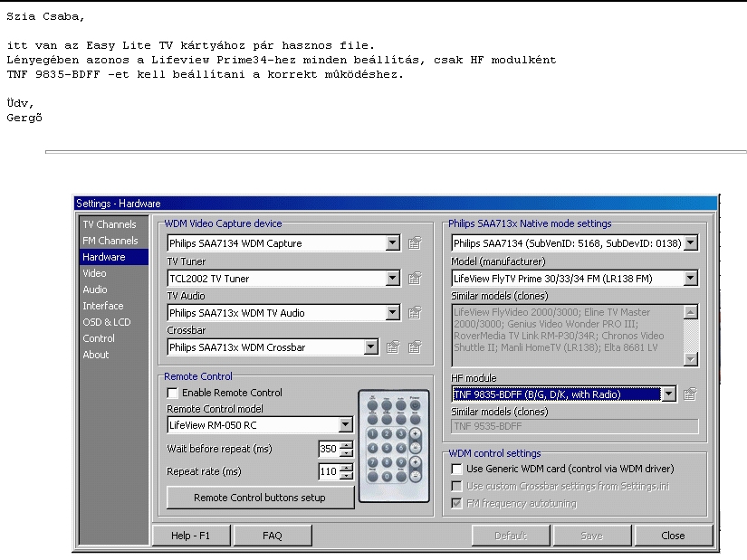Open TV Audio properties icon
This screenshot has width=747, height=560.
coord(415,313)
